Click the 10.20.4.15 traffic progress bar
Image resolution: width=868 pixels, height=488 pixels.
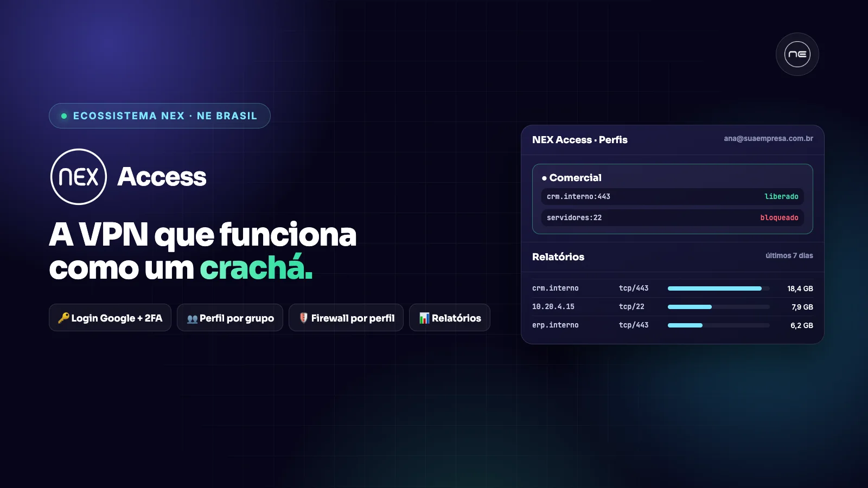click(x=719, y=307)
